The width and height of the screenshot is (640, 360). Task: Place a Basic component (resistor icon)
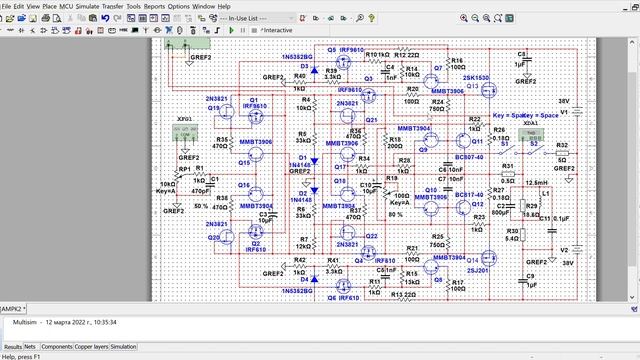(10, 30)
